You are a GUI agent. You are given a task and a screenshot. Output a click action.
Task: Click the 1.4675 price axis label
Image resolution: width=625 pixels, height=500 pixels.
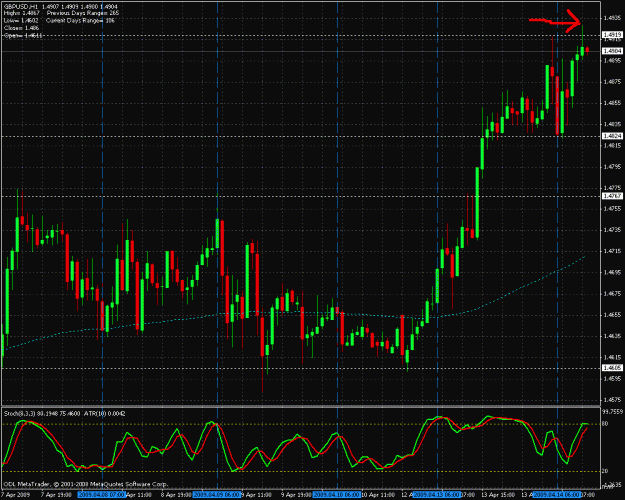pos(612,293)
